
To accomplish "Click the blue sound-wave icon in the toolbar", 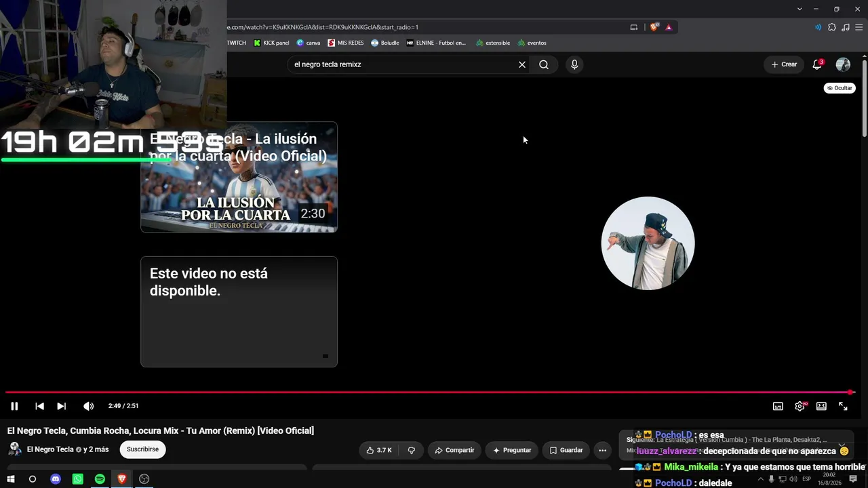I will tap(818, 27).
